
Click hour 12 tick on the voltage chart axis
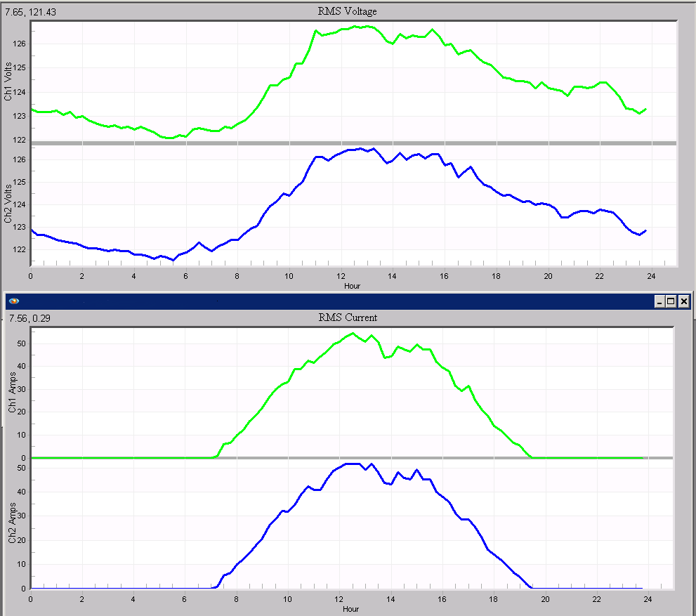click(x=341, y=276)
